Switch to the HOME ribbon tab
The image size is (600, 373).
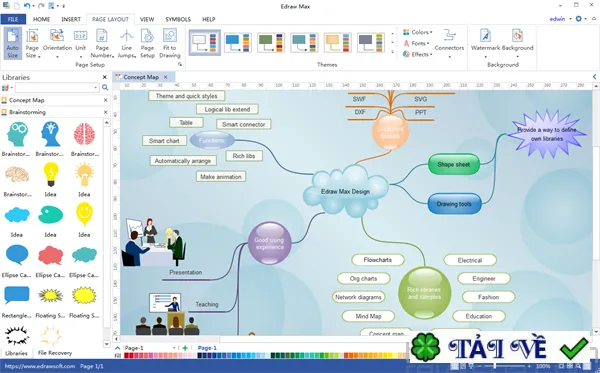point(41,19)
